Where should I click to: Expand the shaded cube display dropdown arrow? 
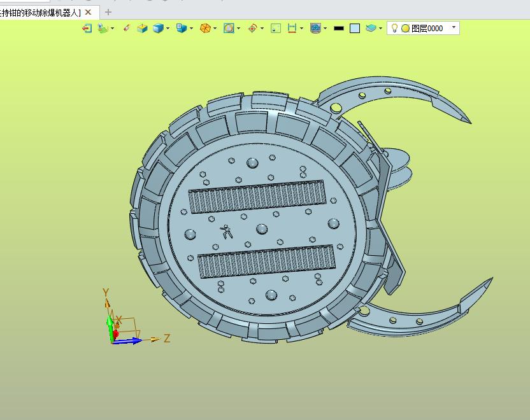[168, 29]
